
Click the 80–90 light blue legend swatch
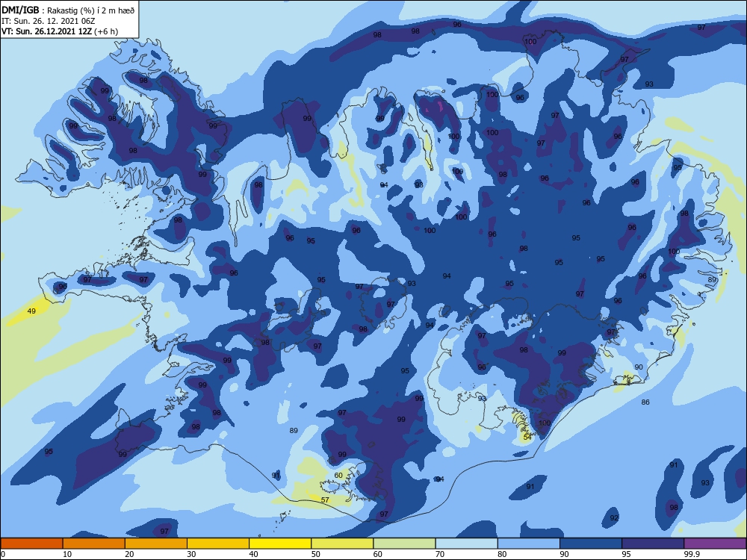pos(529,544)
